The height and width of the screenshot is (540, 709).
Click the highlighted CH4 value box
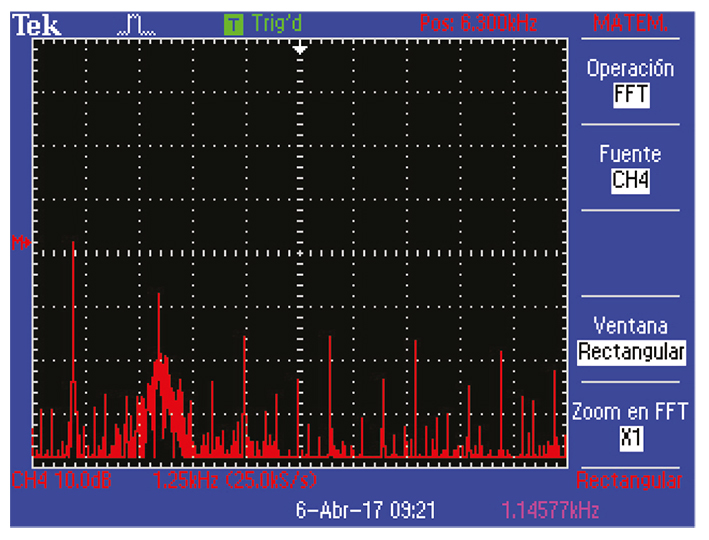point(630,181)
